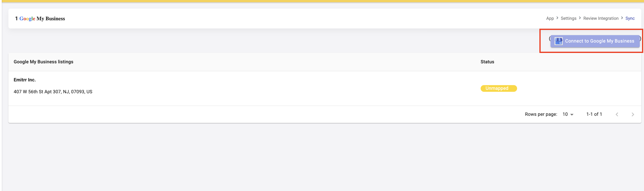Select the rows per page value 10
This screenshot has width=644, height=191.
tap(565, 114)
